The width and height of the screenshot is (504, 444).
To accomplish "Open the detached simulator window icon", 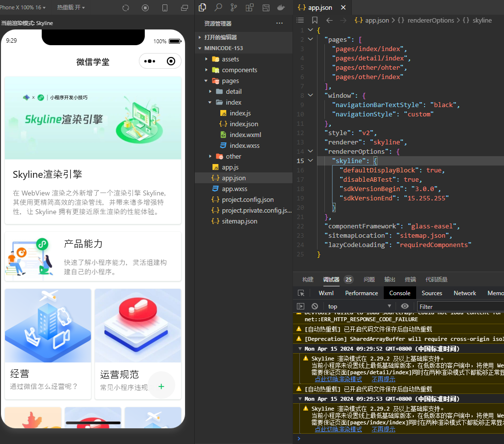I will click(185, 8).
